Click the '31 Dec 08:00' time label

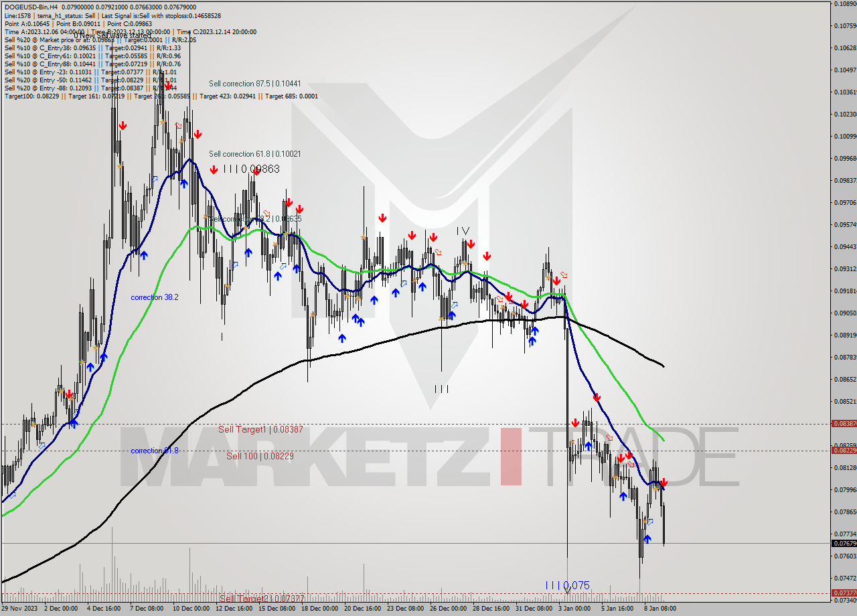534,609
